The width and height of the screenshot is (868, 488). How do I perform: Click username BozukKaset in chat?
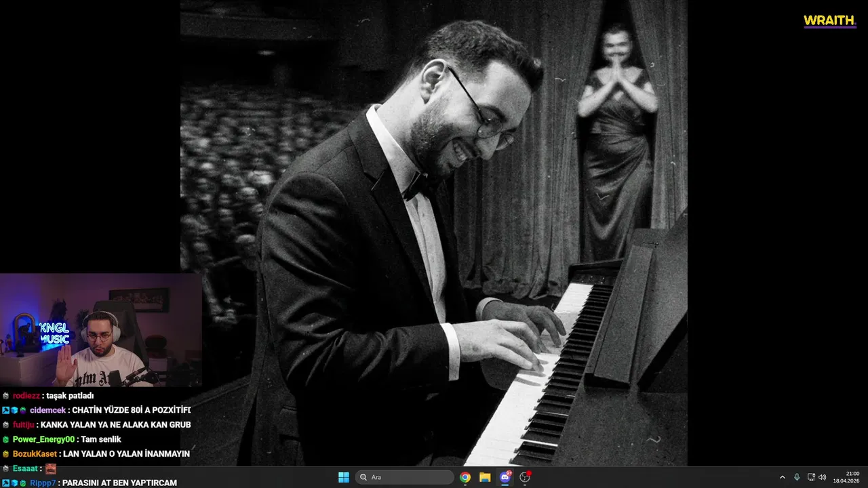click(35, 454)
